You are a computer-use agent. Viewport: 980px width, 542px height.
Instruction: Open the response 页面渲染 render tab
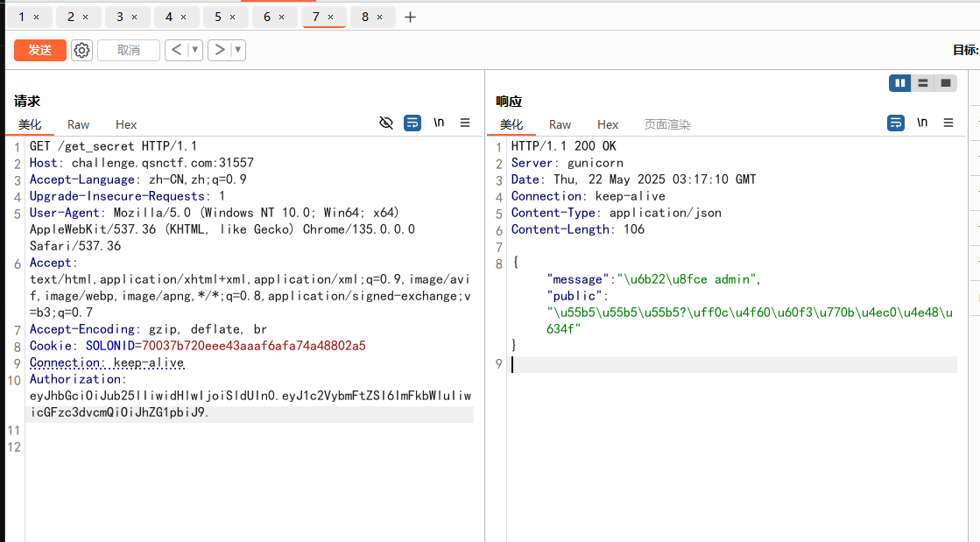[x=666, y=124]
